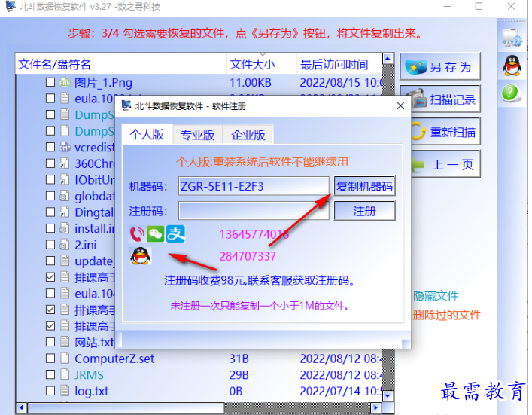
Task: Switch to the 个人版 tab
Action: (147, 135)
